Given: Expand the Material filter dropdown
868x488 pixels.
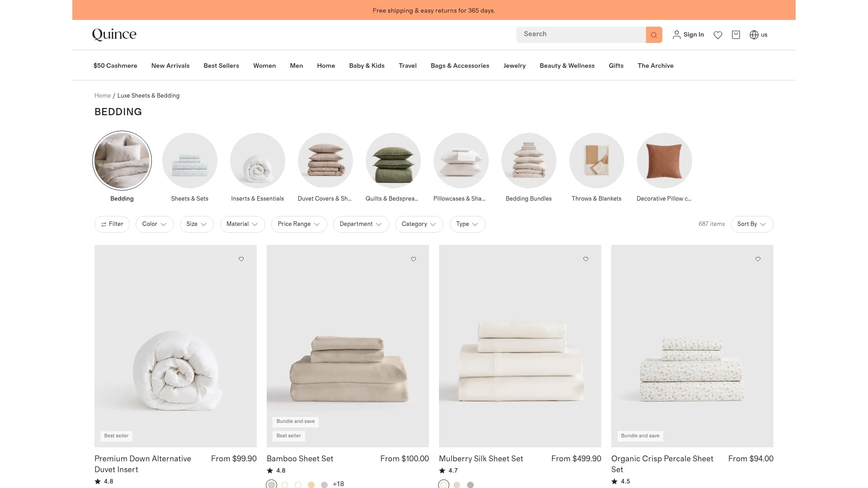Looking at the screenshot, I should coord(242,224).
